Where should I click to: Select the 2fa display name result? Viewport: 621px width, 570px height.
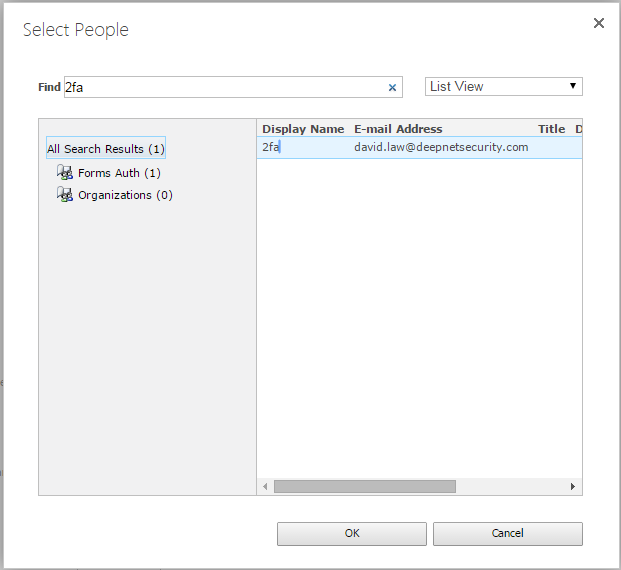[x=271, y=147]
